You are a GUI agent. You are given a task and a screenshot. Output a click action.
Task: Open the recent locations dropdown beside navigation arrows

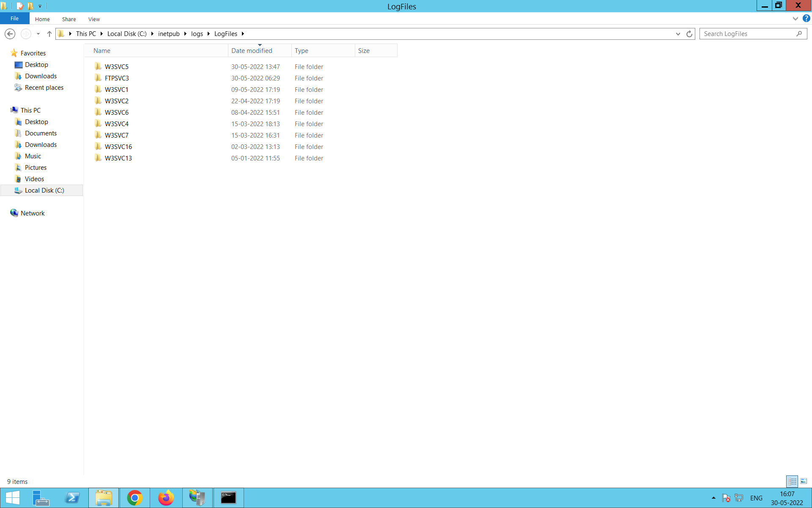coord(38,34)
